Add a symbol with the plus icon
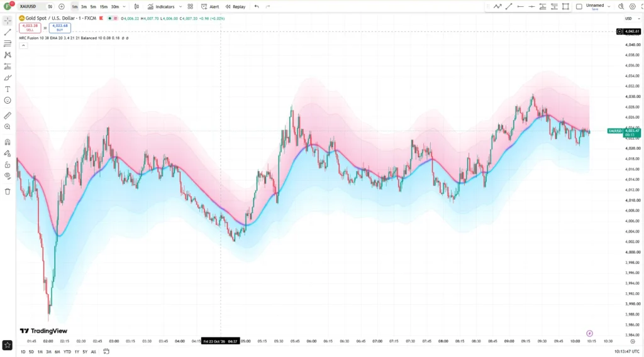This screenshot has width=644, height=357. (62, 6)
